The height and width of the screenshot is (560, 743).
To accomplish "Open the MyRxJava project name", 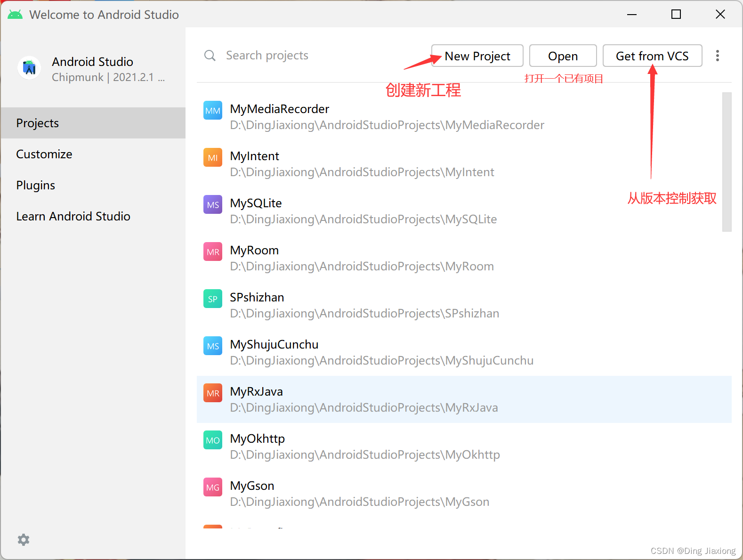I will click(x=257, y=391).
